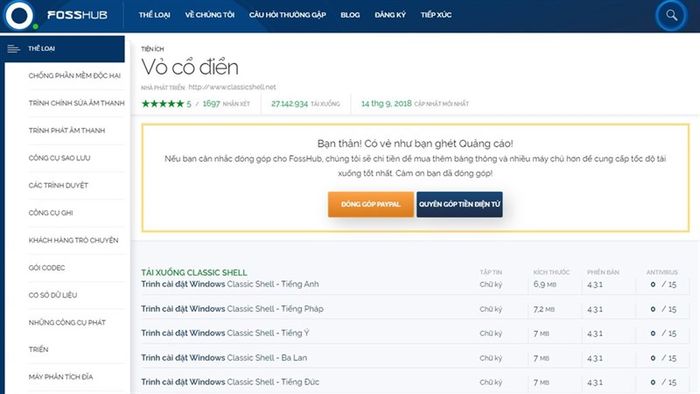Select Chống phần mềm độc hại category
The image size is (700, 394).
point(75,76)
